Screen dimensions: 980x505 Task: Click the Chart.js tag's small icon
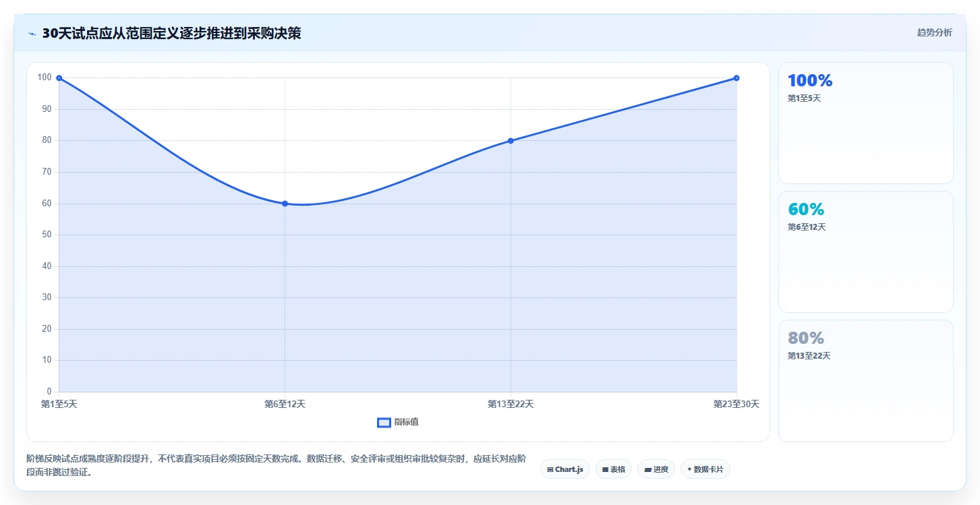coord(550,469)
